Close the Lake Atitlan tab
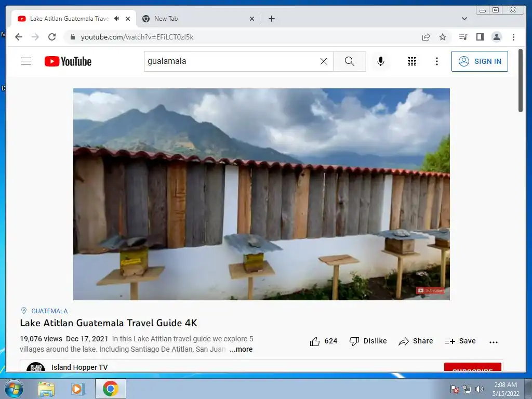 (x=128, y=19)
